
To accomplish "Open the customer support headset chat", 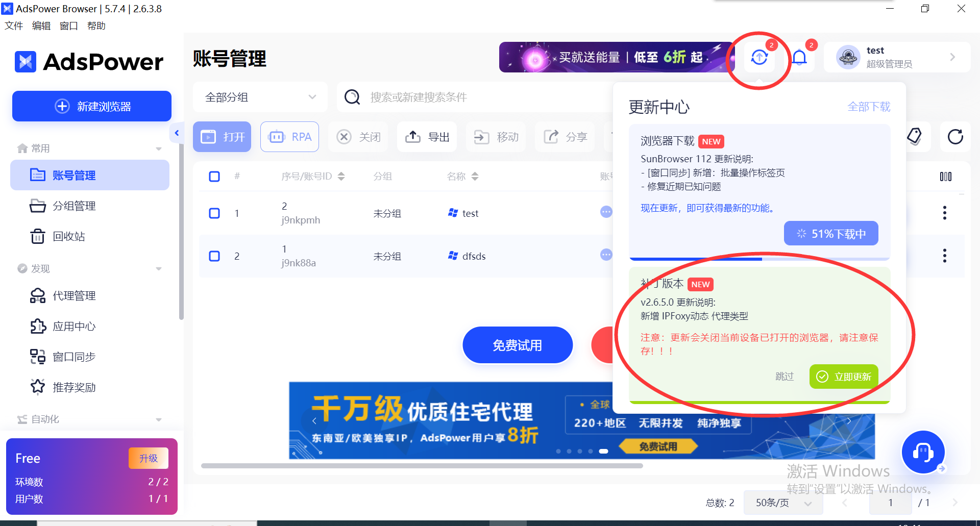I will [923, 452].
